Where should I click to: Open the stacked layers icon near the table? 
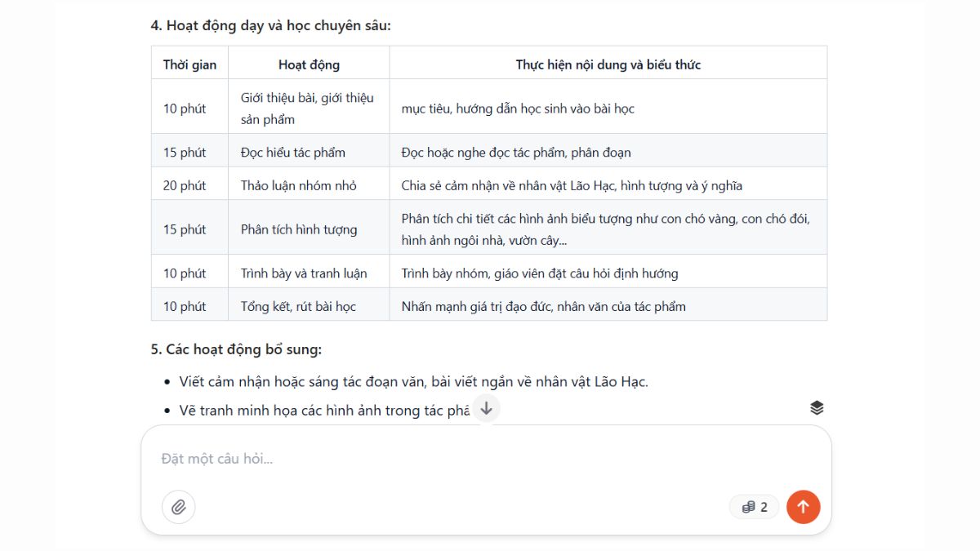(817, 407)
